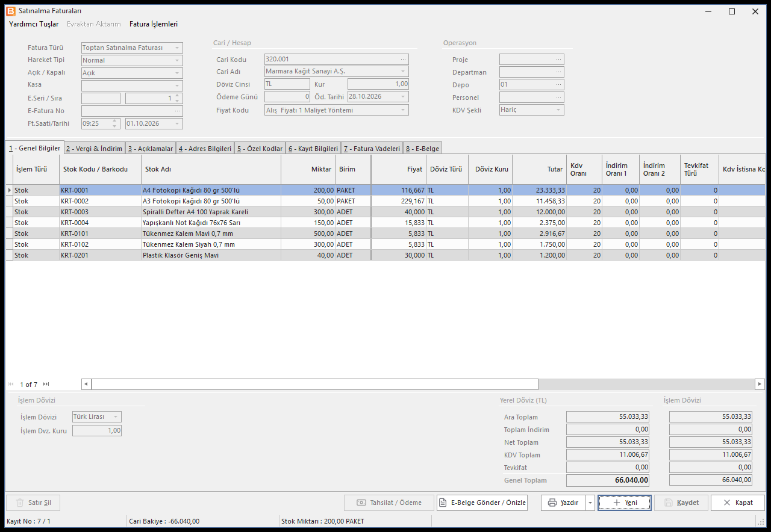Open Fatura İşlemleri menu
Image resolution: width=771 pixels, height=532 pixels.
154,24
